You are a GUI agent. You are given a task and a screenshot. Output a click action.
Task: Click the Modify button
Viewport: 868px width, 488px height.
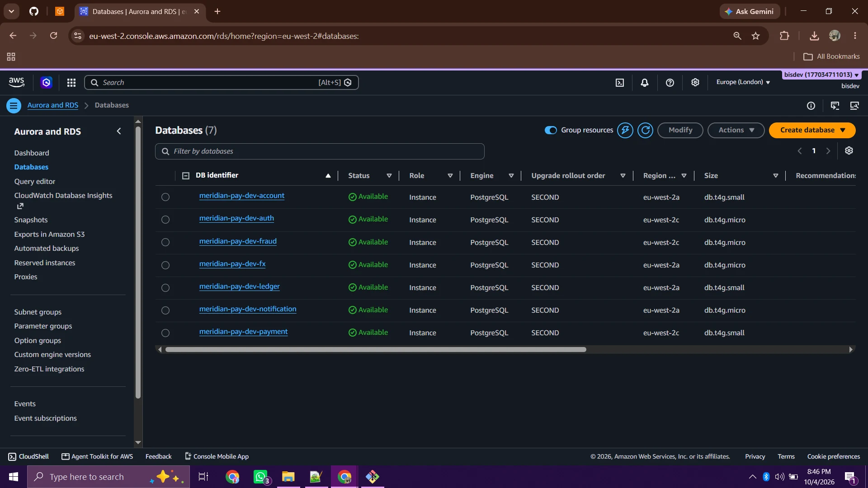click(680, 130)
